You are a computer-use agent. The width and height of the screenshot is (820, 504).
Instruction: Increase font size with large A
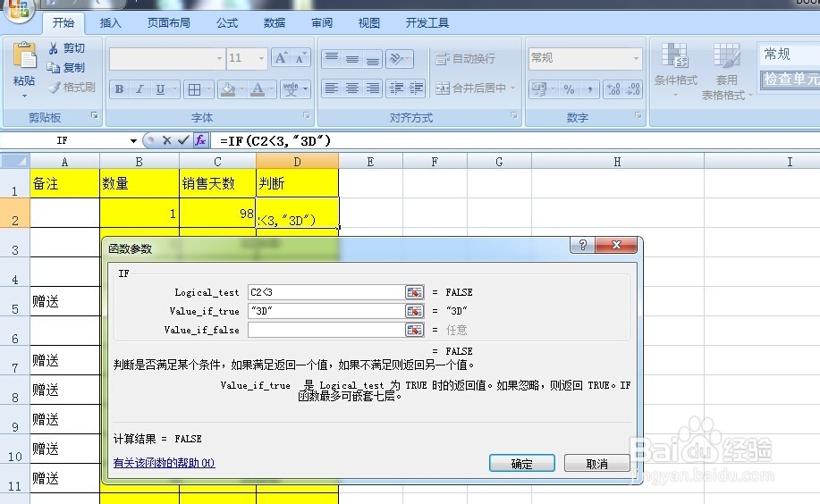pyautogui.click(x=281, y=58)
